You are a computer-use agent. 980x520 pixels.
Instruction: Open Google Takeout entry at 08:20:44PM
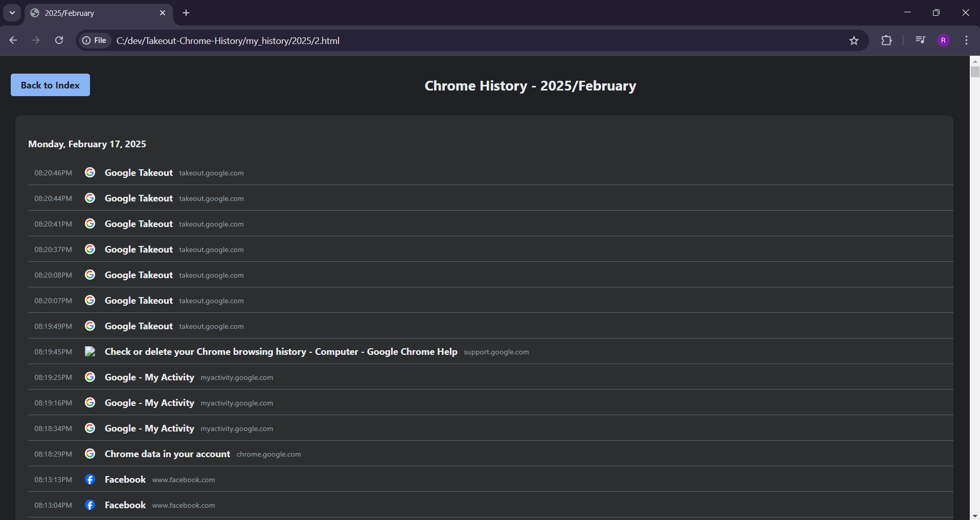coord(139,198)
